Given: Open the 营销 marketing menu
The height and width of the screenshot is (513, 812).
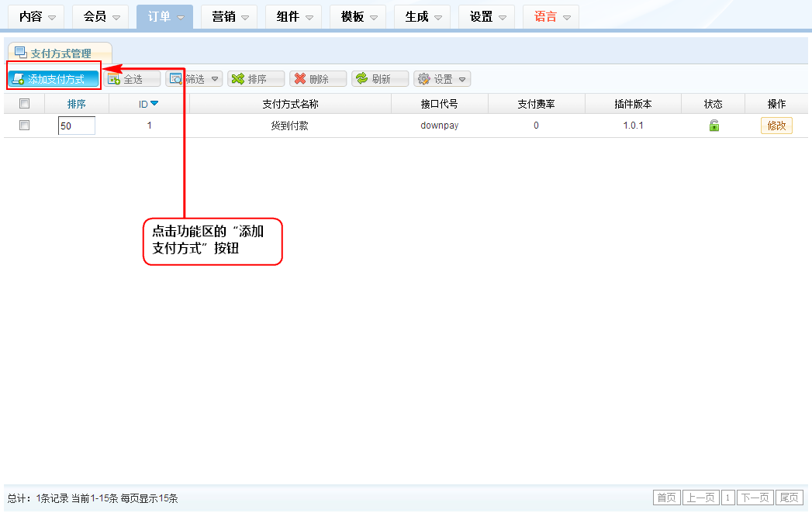Looking at the screenshot, I should [x=229, y=16].
